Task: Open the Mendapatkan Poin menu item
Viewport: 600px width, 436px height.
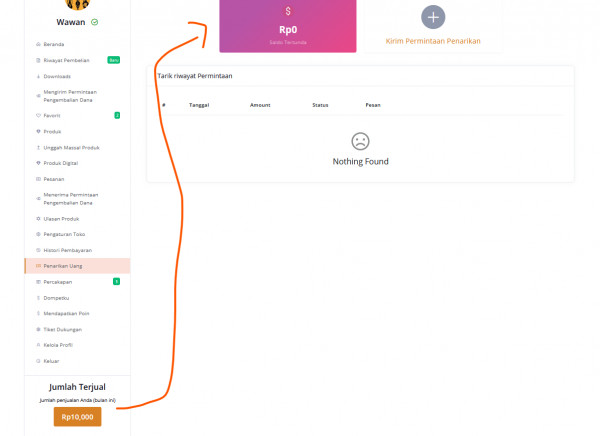Action: 77,314
